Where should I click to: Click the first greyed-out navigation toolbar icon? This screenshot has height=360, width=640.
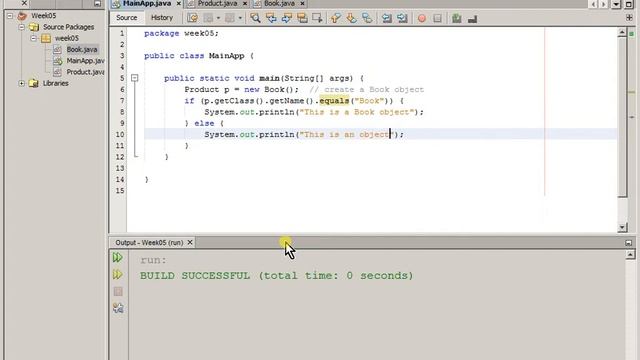[208, 18]
